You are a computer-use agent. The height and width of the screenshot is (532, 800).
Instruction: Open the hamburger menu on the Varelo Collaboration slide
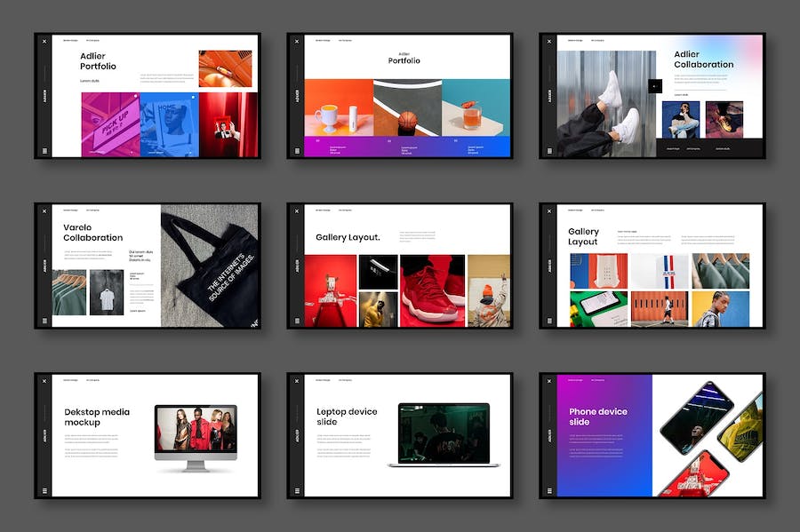click(44, 321)
